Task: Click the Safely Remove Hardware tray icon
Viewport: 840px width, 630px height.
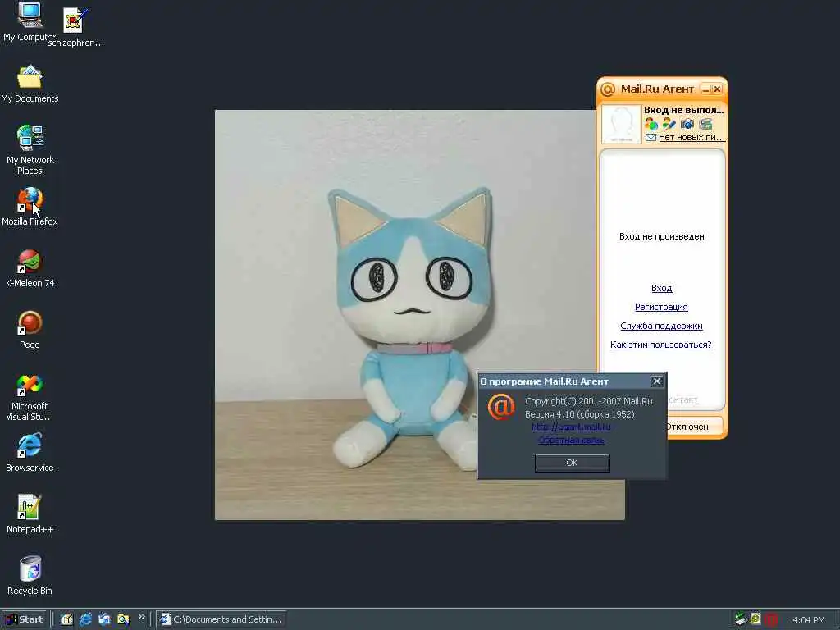Action: tap(741, 619)
